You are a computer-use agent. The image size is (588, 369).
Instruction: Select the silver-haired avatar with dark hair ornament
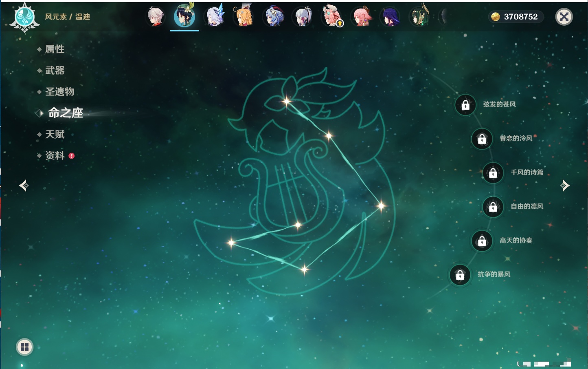pyautogui.click(x=303, y=17)
